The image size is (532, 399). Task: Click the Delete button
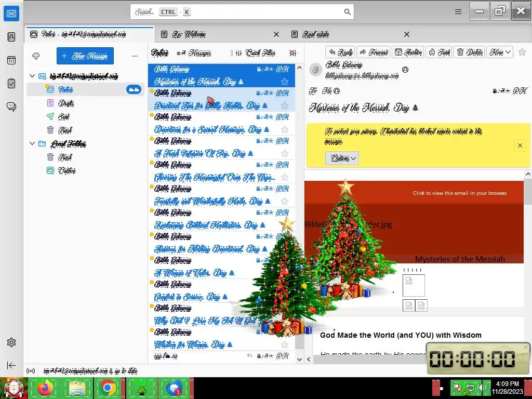tap(470, 52)
